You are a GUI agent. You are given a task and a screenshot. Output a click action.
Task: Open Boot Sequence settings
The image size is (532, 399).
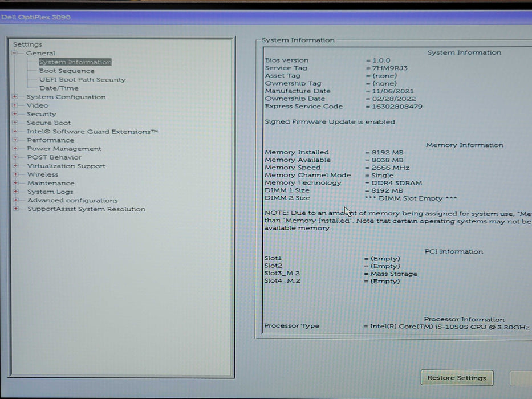(x=67, y=71)
